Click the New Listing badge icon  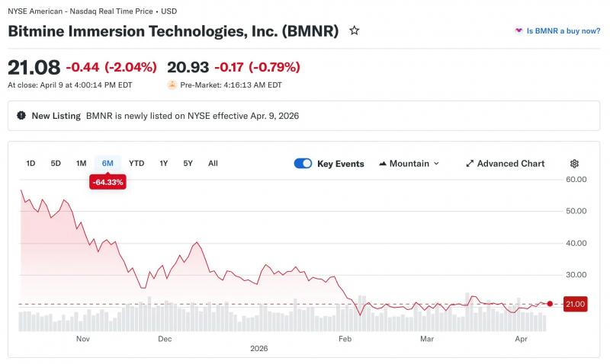click(21, 116)
